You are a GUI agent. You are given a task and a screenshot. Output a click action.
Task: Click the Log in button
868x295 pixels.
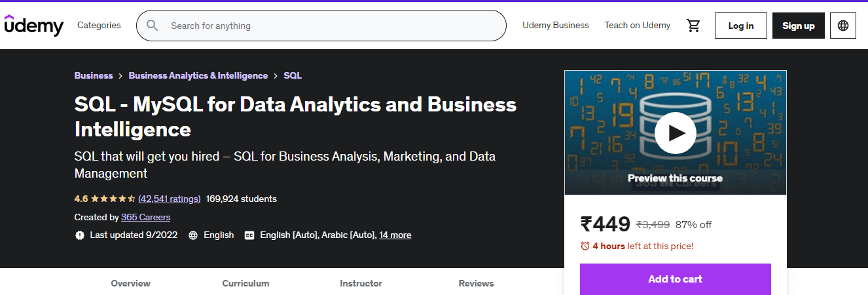[740, 26]
